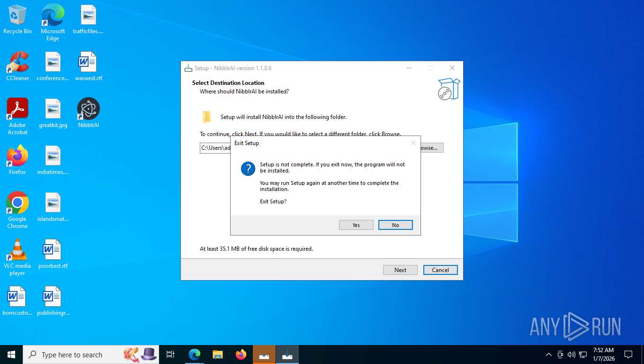Select the greatkit.jpg file on desktop

53,113
